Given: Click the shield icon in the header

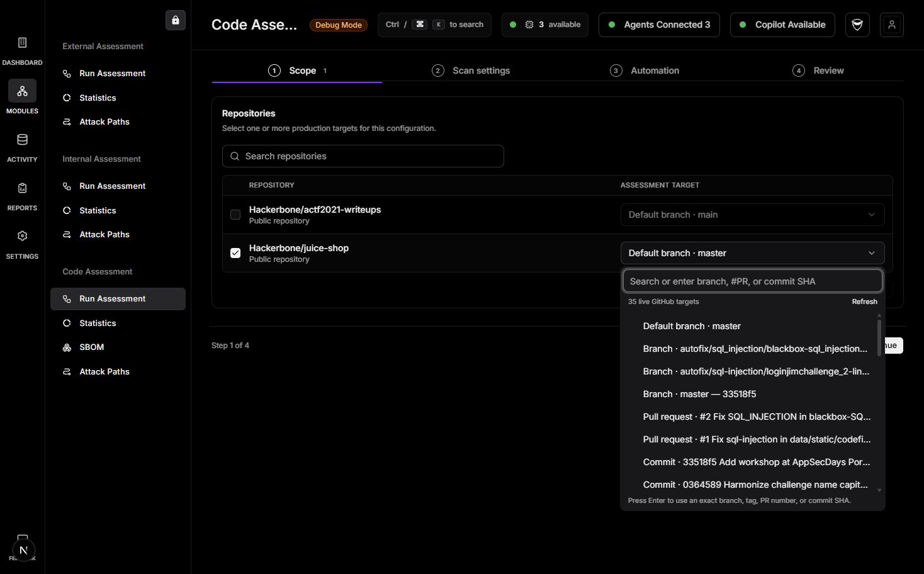Looking at the screenshot, I should tap(857, 25).
